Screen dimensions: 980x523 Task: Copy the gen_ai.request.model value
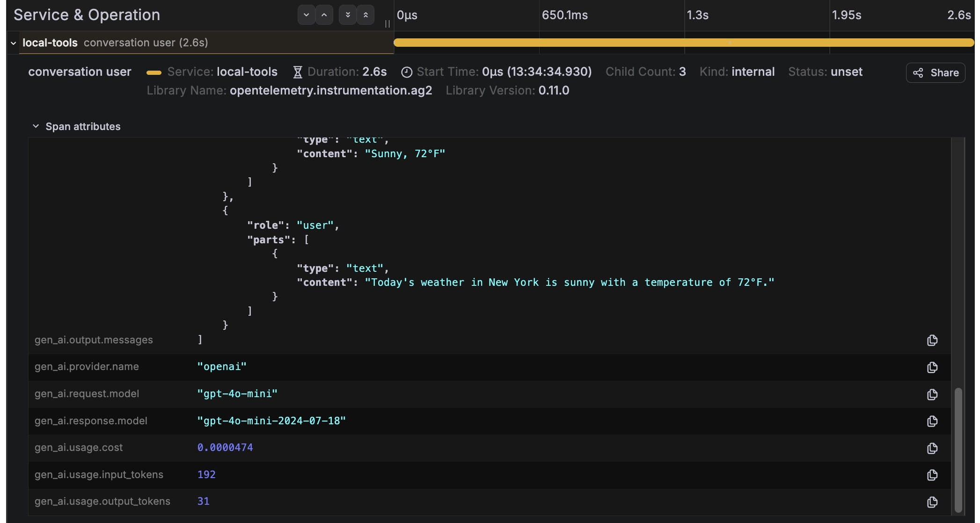click(932, 394)
